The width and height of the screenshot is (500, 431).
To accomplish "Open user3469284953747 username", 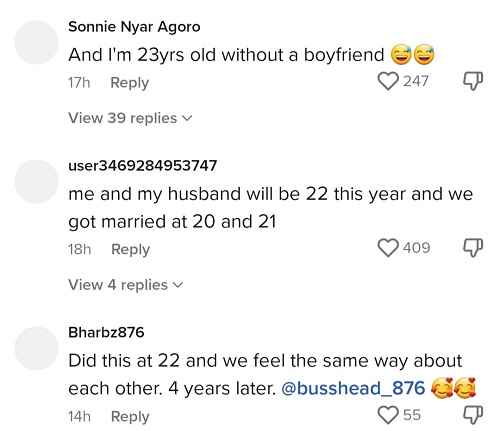I will 143,166.
